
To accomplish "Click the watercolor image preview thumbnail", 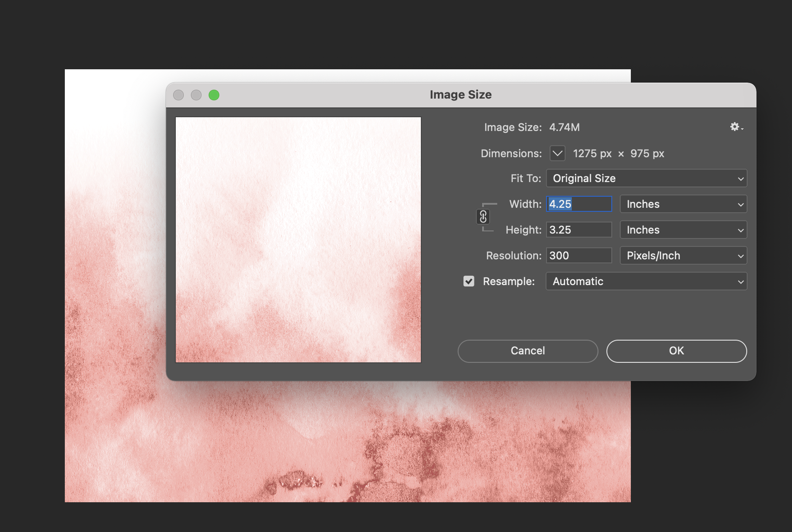I will (298, 240).
